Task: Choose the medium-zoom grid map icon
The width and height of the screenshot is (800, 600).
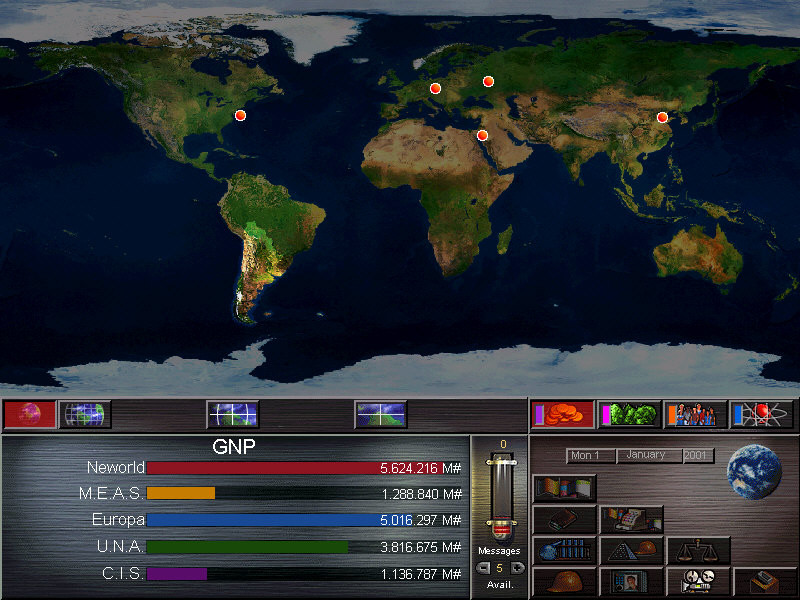Action: coord(233,414)
